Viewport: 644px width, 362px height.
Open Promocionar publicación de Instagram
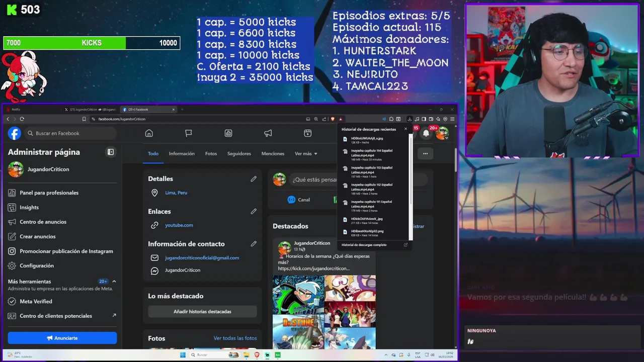[x=62, y=251]
